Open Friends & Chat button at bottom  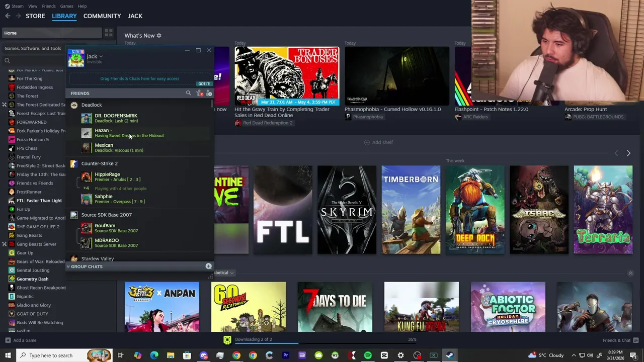coord(620,340)
